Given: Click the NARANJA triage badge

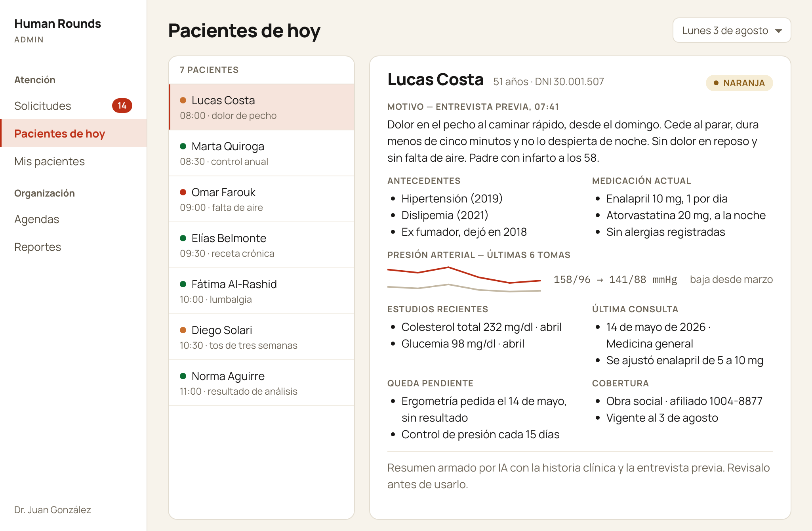Looking at the screenshot, I should [739, 83].
